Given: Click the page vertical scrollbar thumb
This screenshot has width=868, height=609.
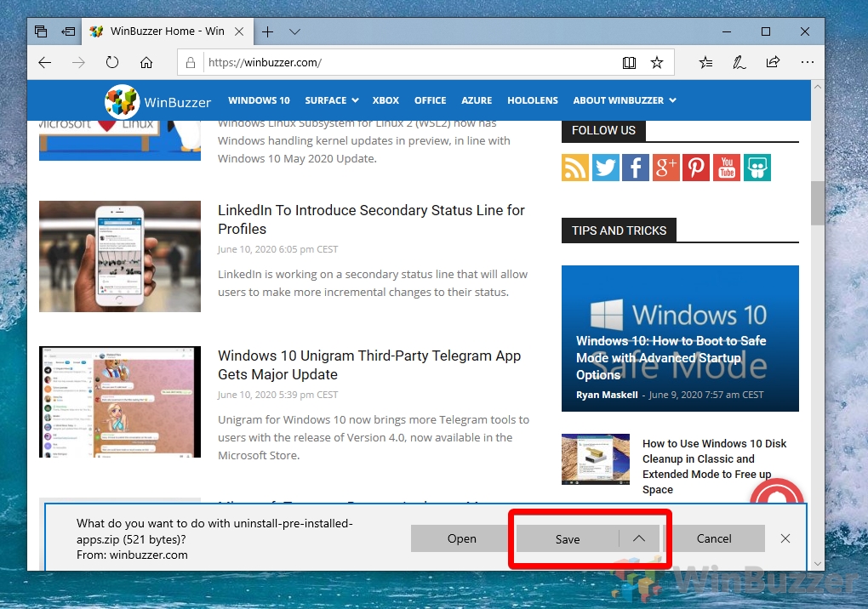Looking at the screenshot, I should (818, 203).
